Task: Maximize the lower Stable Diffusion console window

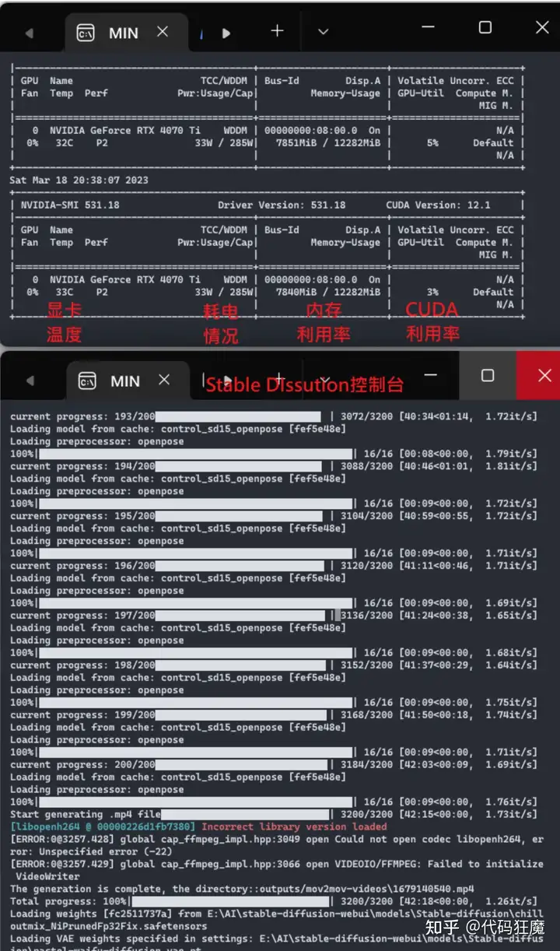Action: pyautogui.click(x=488, y=376)
